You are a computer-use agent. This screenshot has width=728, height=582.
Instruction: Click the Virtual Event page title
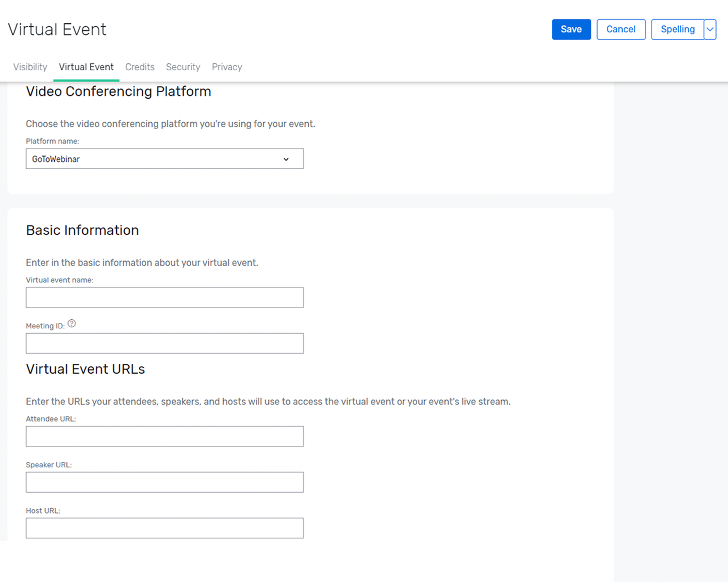coord(57,29)
